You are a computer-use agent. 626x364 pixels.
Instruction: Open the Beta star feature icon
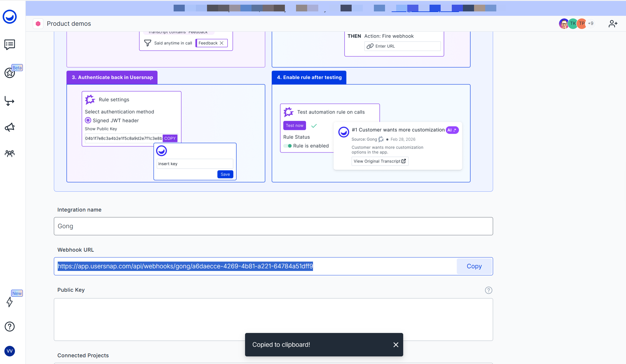pyautogui.click(x=10, y=73)
